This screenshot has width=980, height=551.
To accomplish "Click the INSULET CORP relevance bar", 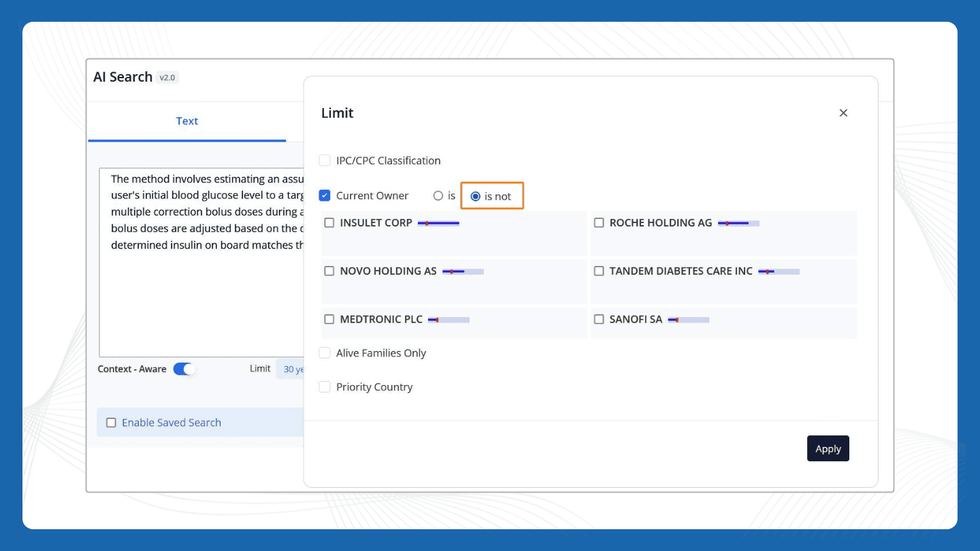I will (x=438, y=223).
